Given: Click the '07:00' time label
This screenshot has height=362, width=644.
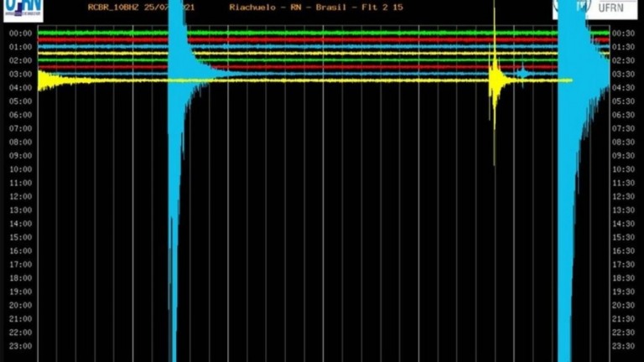Looking at the screenshot, I should tap(20, 128).
